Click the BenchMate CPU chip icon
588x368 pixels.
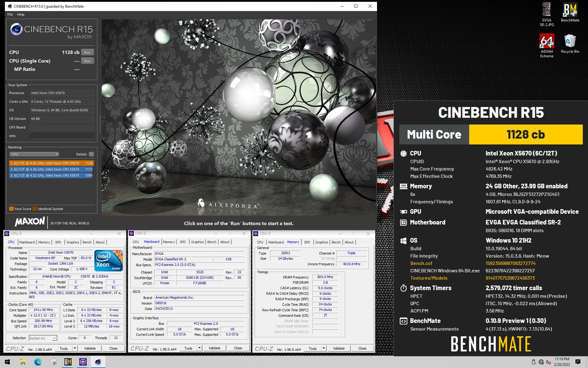point(404,153)
